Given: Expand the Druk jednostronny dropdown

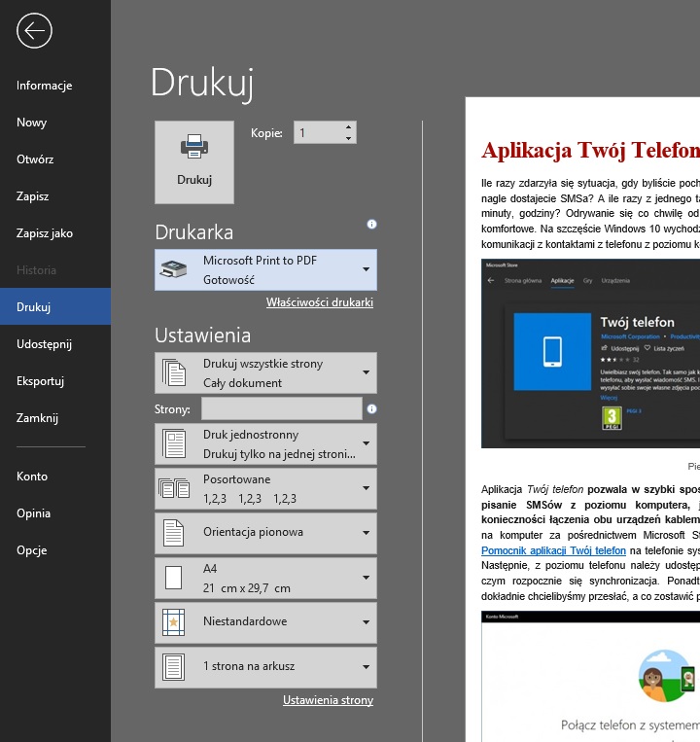Looking at the screenshot, I should (366, 443).
